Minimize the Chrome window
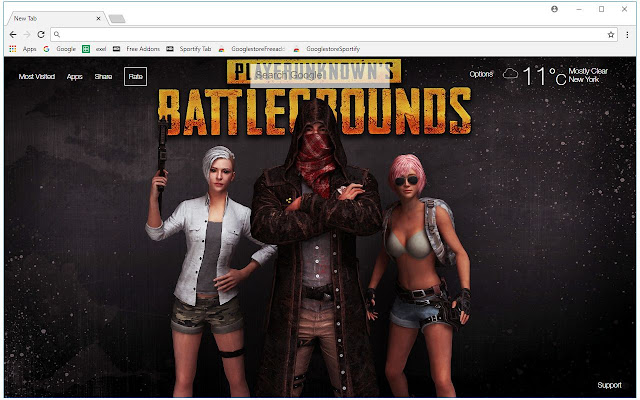This screenshot has width=640, height=400. 579,9
